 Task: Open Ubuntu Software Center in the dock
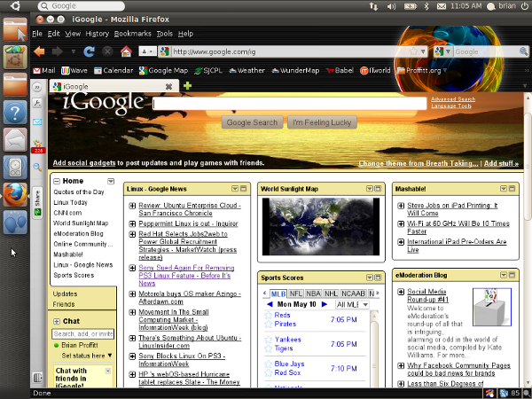pyautogui.click(x=15, y=57)
